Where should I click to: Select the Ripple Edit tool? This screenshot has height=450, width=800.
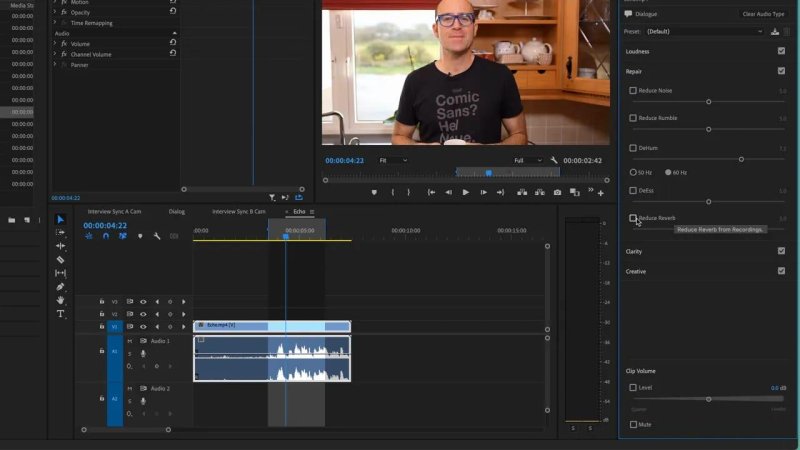pyautogui.click(x=60, y=246)
